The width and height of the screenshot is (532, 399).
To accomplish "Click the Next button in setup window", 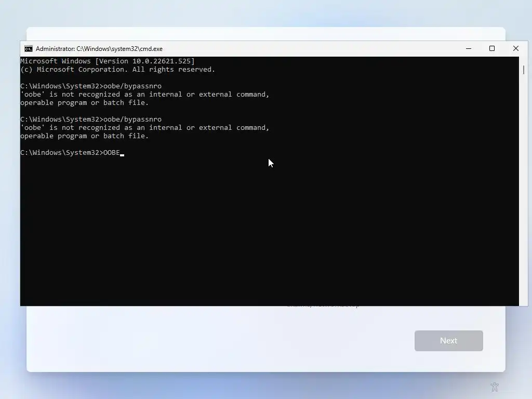I will (x=448, y=341).
